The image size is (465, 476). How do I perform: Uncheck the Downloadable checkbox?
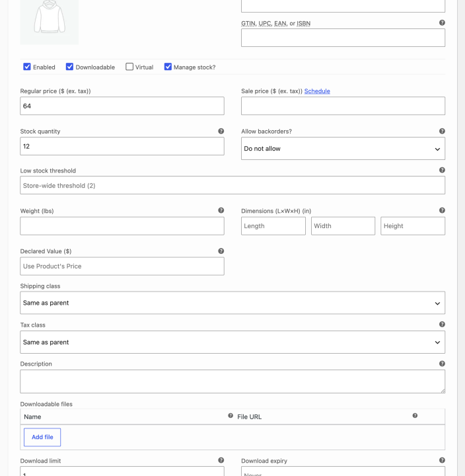click(x=69, y=67)
